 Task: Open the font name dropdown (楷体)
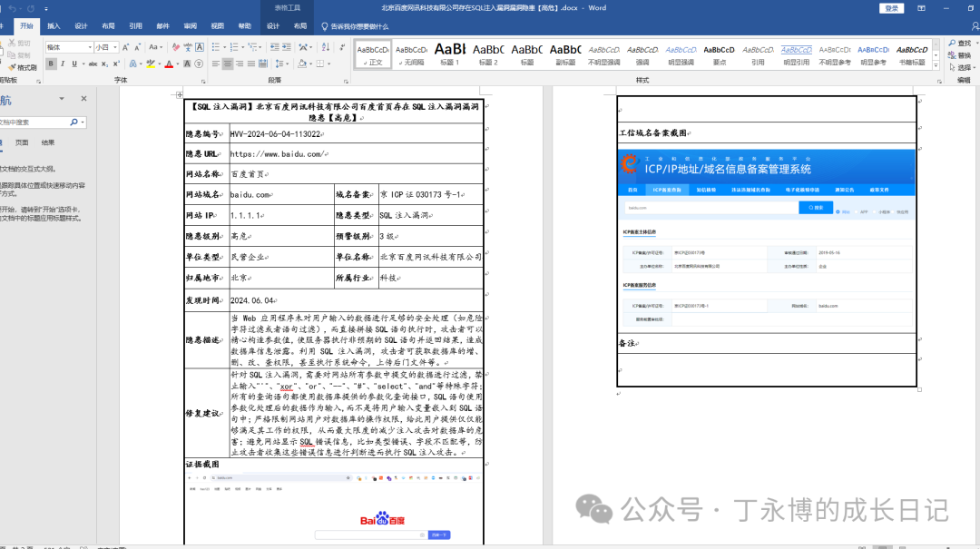(90, 47)
